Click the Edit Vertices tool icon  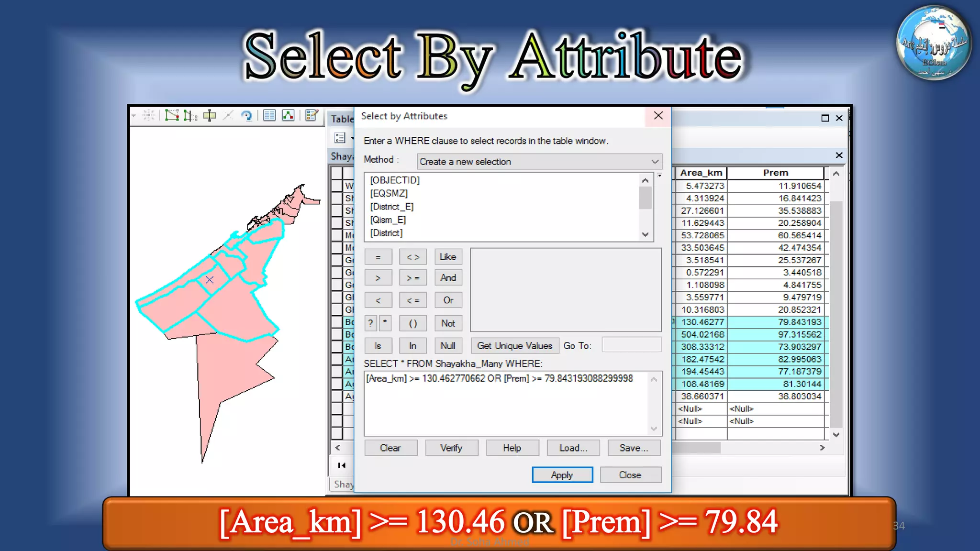click(x=171, y=115)
